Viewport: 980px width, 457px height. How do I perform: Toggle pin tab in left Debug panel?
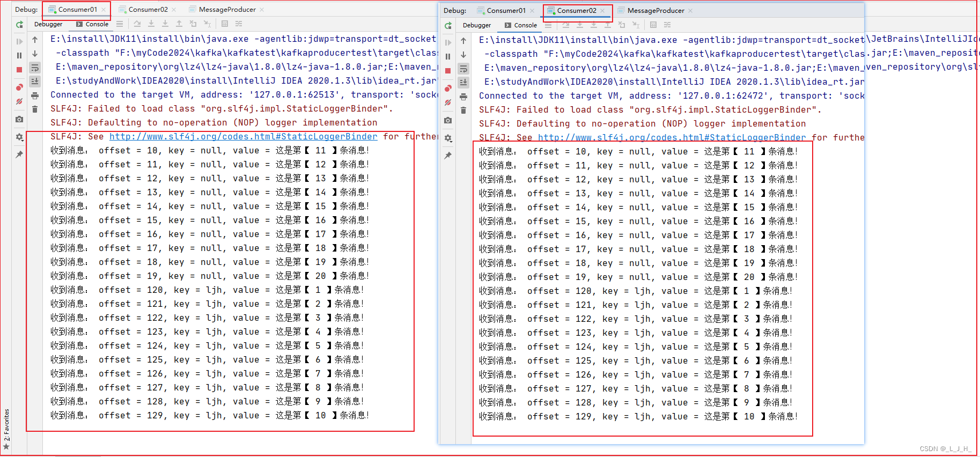pos(19,154)
